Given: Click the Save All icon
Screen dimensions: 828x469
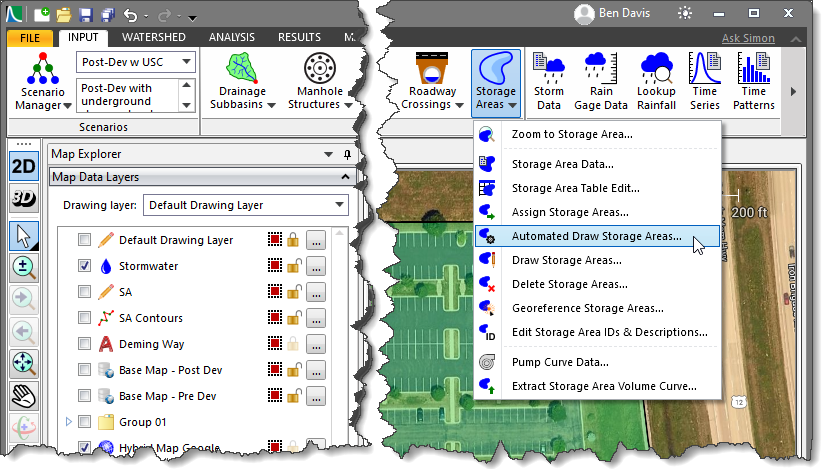Looking at the screenshot, I should [x=108, y=15].
